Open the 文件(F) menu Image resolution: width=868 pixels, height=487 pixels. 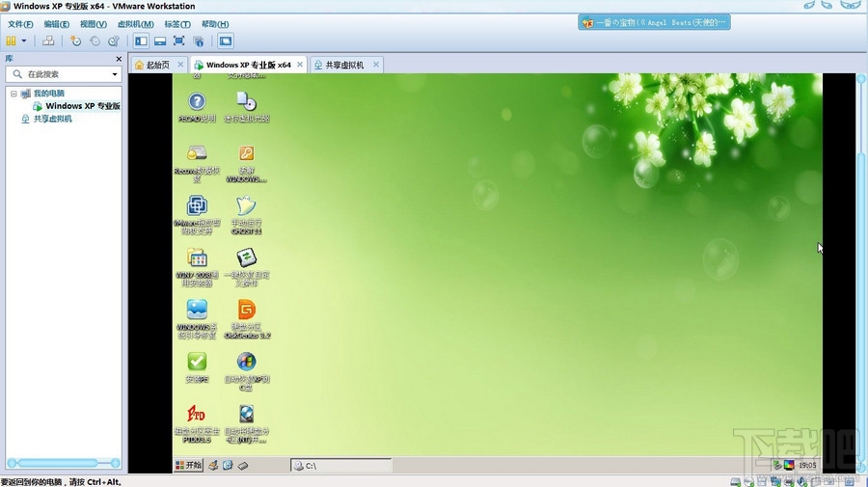[20, 24]
